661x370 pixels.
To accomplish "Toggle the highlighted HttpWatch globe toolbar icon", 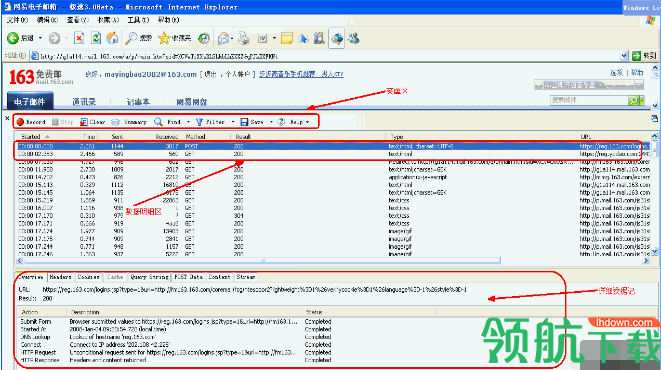I will click(x=336, y=38).
